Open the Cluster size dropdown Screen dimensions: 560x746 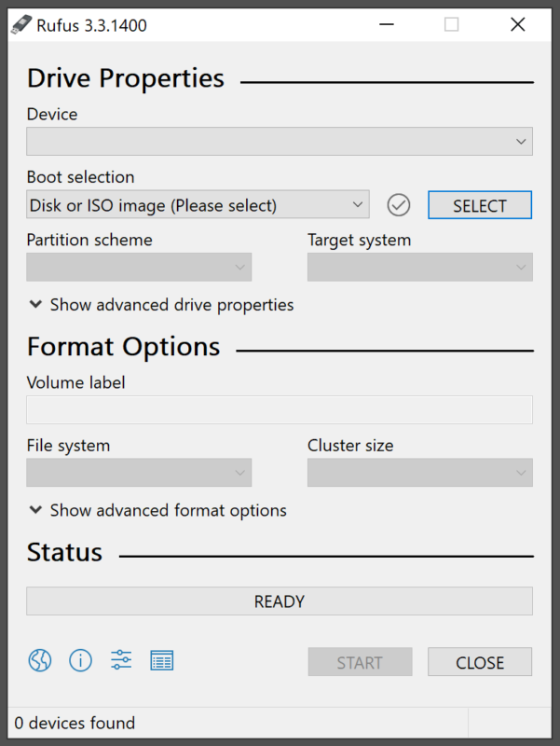419,473
